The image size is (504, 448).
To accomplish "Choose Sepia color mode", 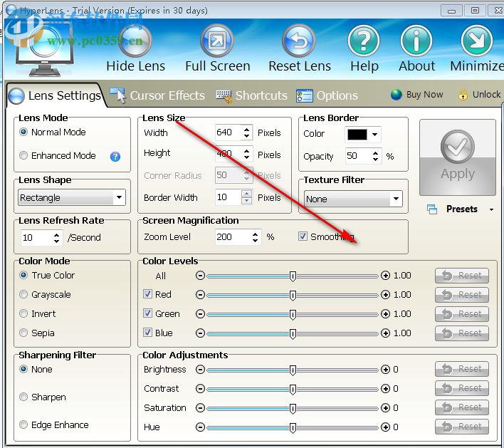I will tap(23, 333).
